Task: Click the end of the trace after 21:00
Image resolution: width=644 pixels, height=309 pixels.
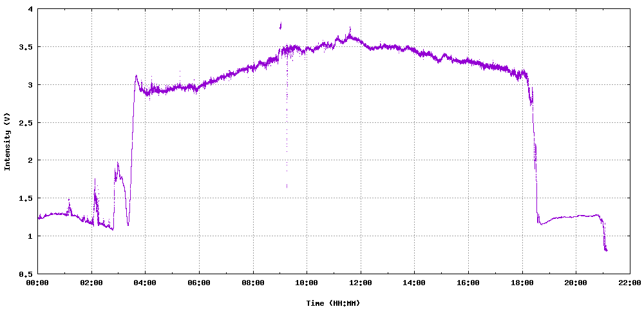Action: pyautogui.click(x=606, y=250)
